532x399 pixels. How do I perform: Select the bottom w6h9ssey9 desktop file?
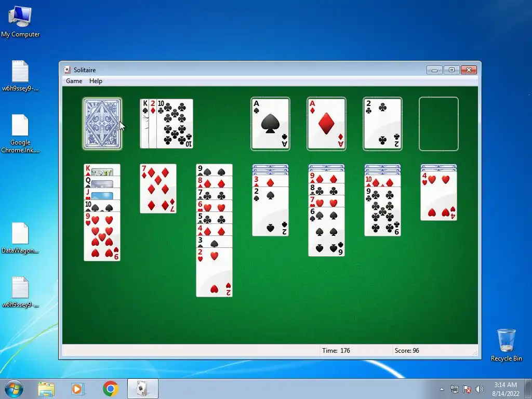pos(20,292)
